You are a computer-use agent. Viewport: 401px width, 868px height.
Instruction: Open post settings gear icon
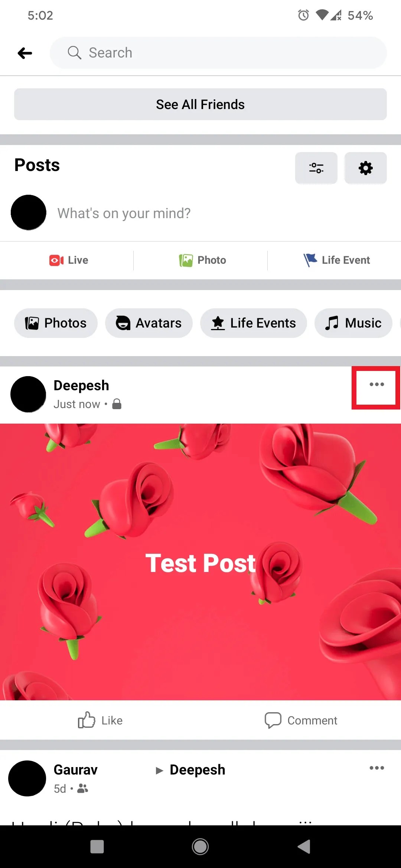tap(365, 168)
